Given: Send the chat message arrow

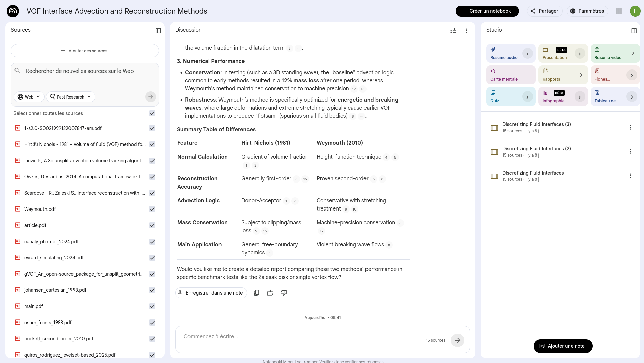Looking at the screenshot, I should point(458,340).
